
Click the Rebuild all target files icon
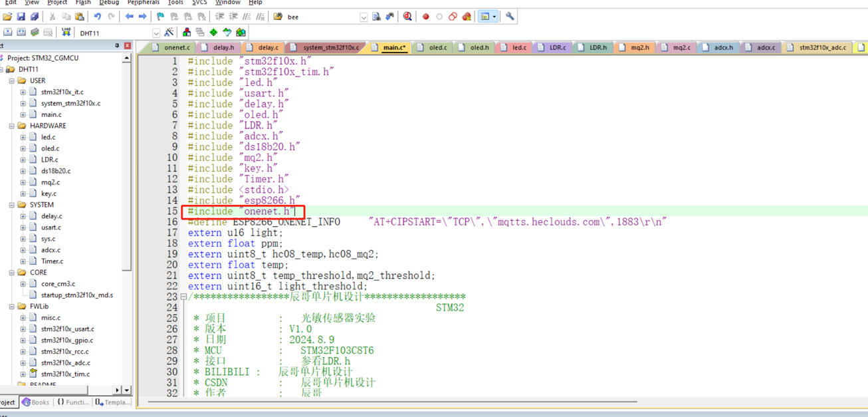35,32
